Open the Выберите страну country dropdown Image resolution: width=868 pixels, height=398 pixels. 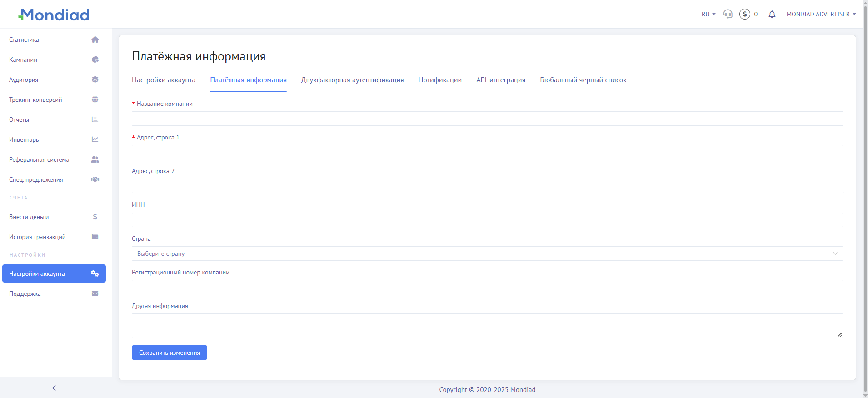(487, 254)
